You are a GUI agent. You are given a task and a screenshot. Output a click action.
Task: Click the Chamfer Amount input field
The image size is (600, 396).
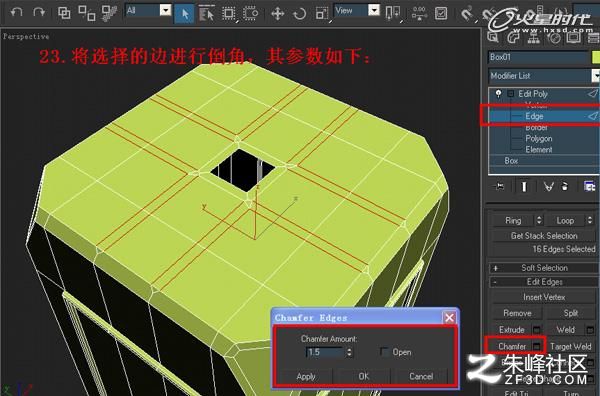point(325,352)
